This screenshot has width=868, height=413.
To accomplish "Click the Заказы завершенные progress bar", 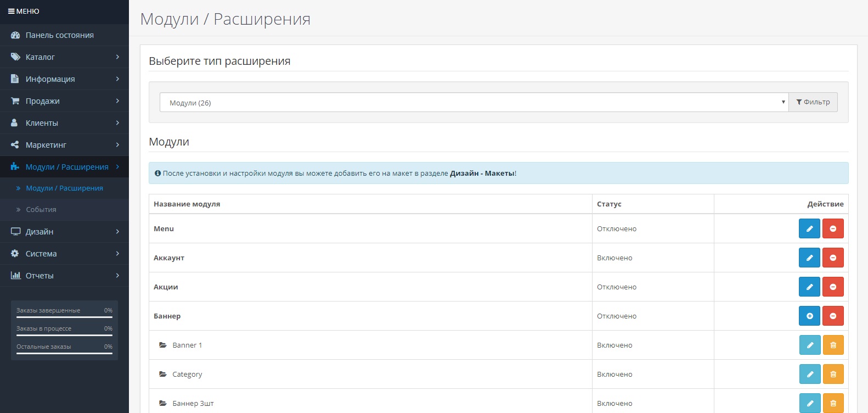I will tap(64, 317).
